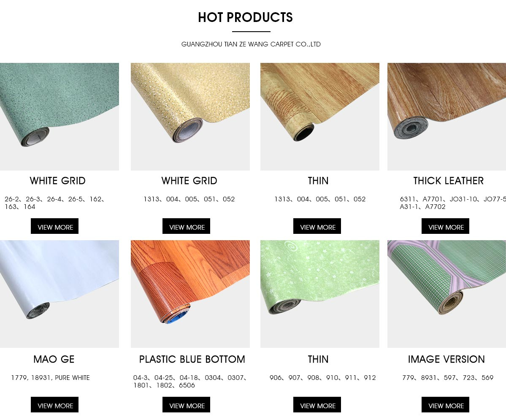Open the Thick Leather brown wood image
Image resolution: width=506 pixels, height=420 pixels.
(x=446, y=117)
